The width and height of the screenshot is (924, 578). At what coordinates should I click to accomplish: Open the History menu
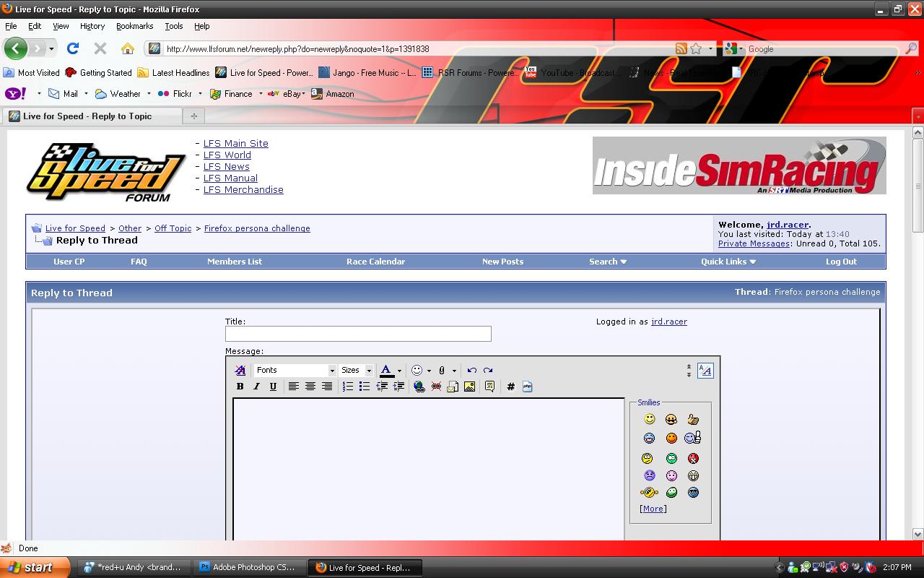tap(92, 26)
